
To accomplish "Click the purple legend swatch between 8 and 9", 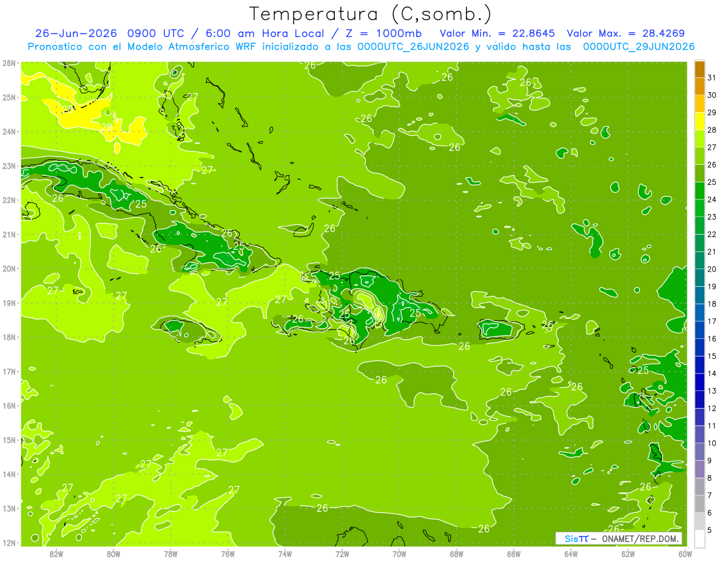I will click(699, 470).
